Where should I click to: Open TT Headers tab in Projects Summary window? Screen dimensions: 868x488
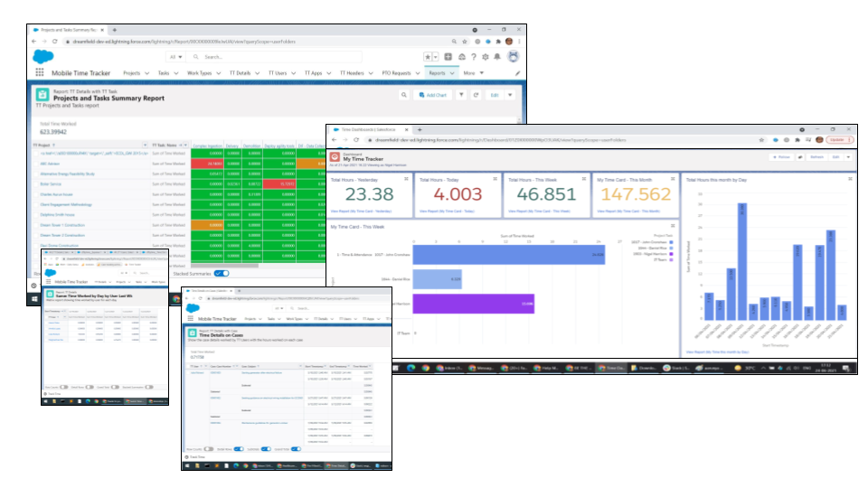(x=352, y=73)
